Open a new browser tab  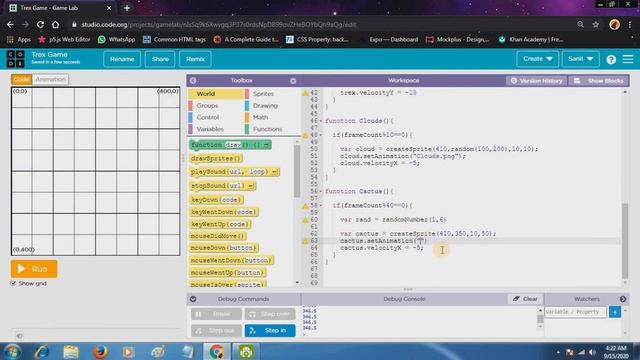point(127,8)
